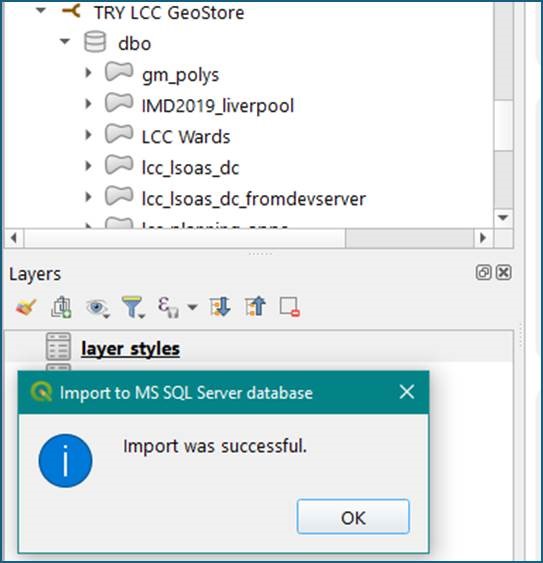
Task: Float the Layers panel
Action: (x=483, y=273)
